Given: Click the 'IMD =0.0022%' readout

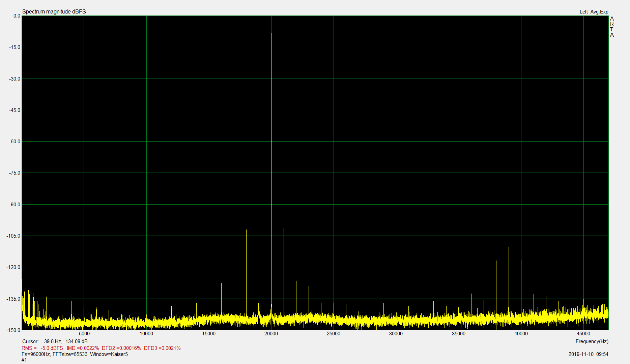Looking at the screenshot, I should pos(83,348).
